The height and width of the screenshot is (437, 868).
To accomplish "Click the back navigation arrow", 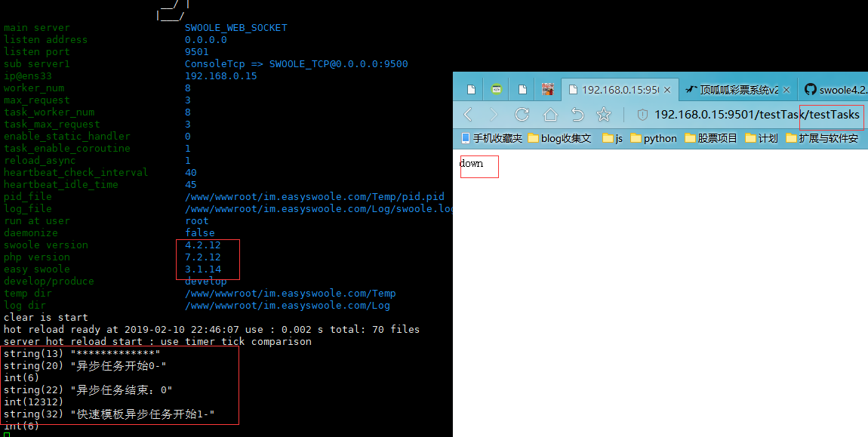I will coord(467,114).
